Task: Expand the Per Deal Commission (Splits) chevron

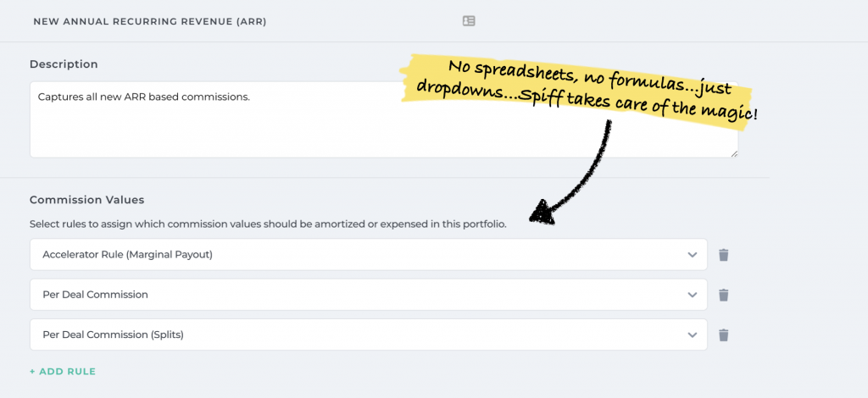Action: point(693,335)
